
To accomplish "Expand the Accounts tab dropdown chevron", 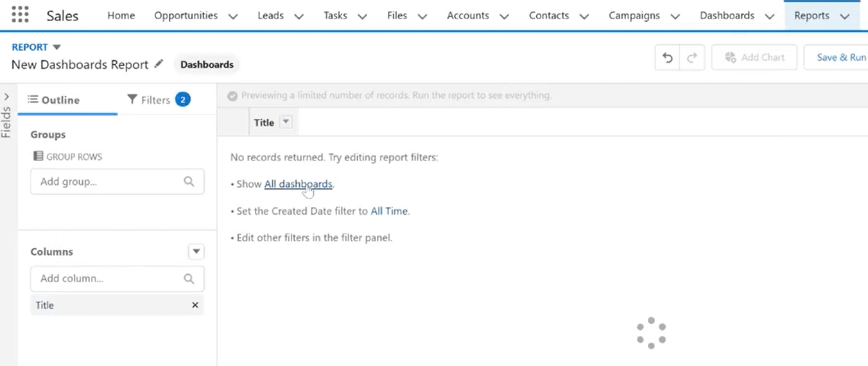I will click(x=504, y=16).
